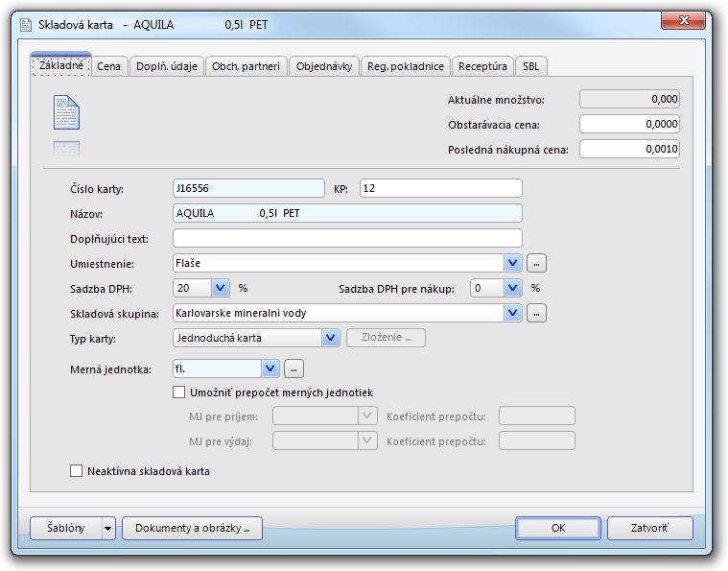Go to the Obch. partneri tab

point(247,66)
